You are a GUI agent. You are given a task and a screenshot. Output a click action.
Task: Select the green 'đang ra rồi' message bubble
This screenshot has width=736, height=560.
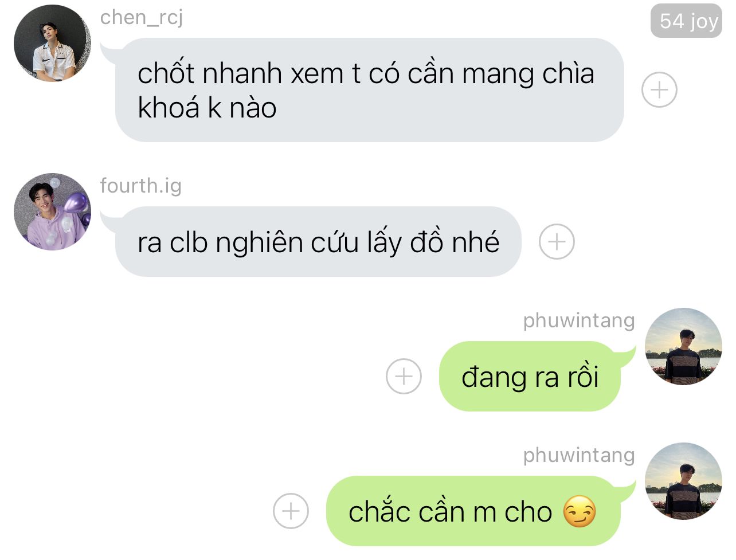pyautogui.click(x=530, y=376)
